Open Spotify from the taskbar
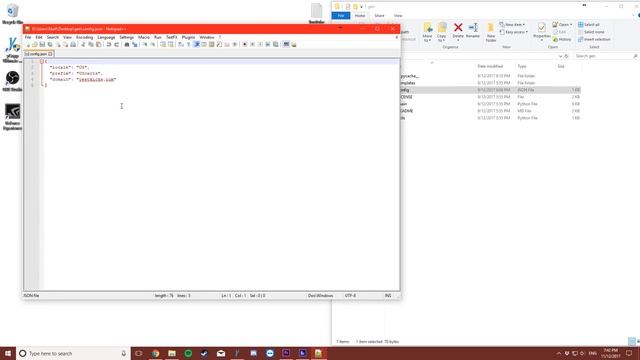This screenshot has height=360, width=640. (x=188, y=353)
